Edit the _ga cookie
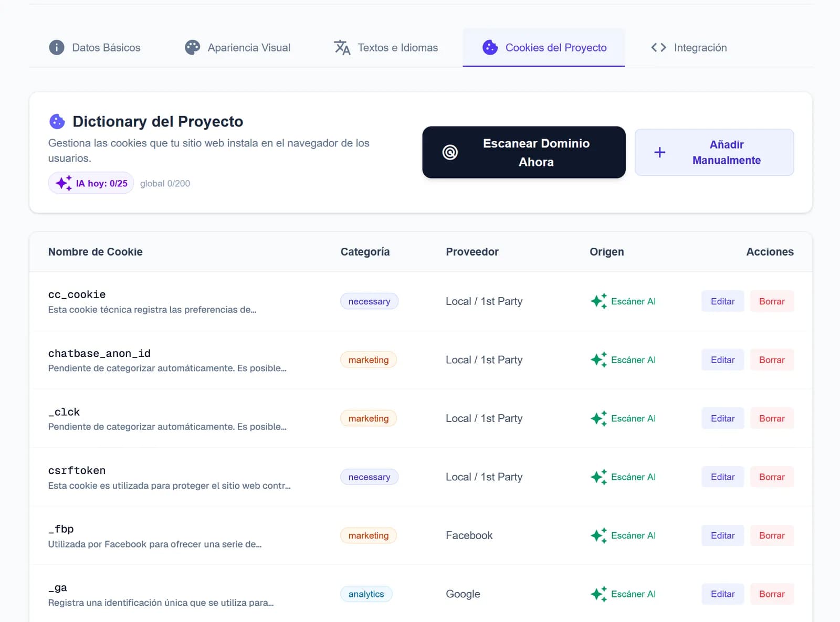Screen dimensions: 840x622 pos(722,594)
